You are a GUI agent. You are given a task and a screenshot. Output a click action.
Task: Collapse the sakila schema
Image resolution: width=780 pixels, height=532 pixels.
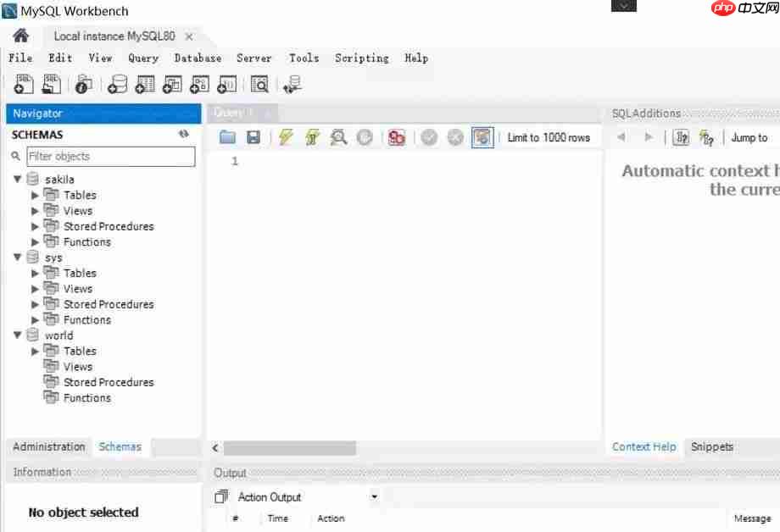(x=17, y=179)
